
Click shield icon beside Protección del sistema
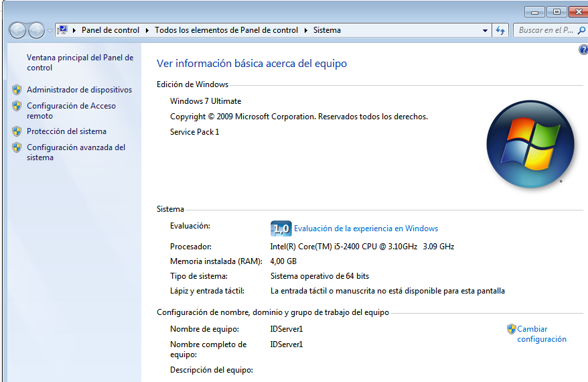coord(17,131)
